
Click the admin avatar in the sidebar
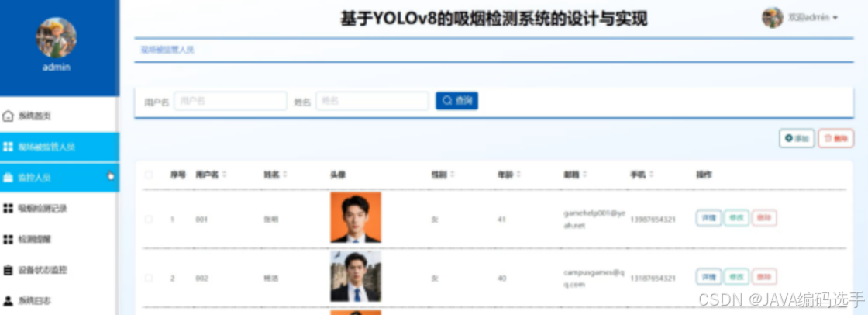[x=57, y=38]
